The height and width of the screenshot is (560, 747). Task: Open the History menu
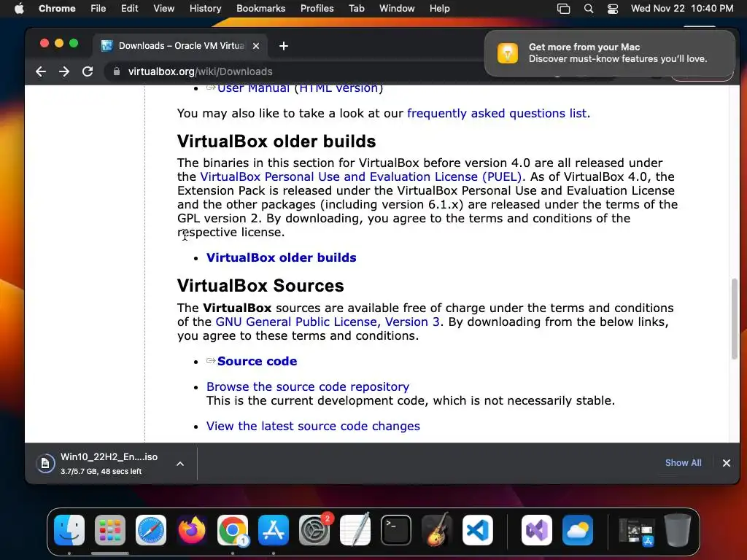coord(205,9)
